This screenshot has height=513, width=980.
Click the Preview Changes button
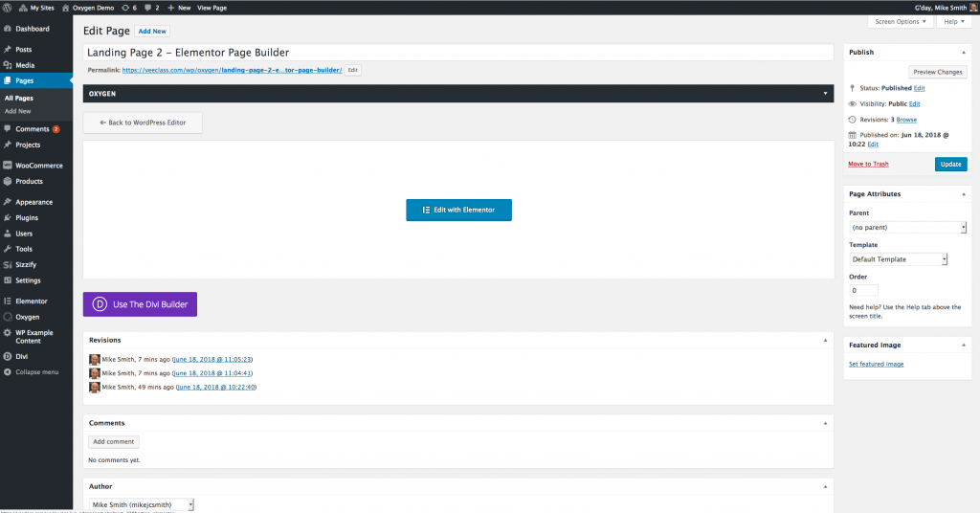[x=938, y=72]
